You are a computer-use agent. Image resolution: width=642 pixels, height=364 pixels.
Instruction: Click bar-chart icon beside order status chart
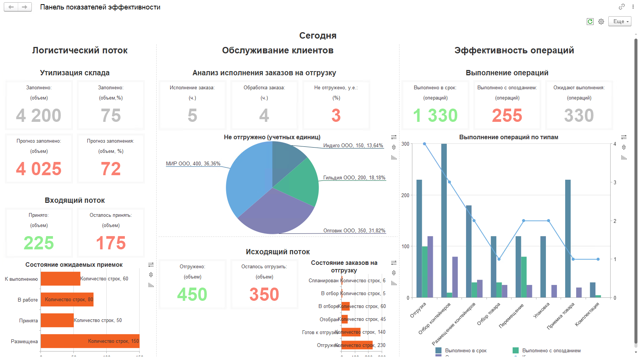(394, 283)
